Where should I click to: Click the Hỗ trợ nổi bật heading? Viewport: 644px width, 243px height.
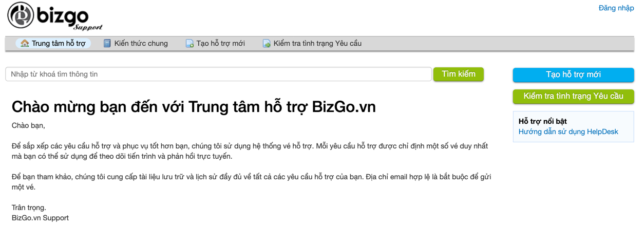pos(542,121)
